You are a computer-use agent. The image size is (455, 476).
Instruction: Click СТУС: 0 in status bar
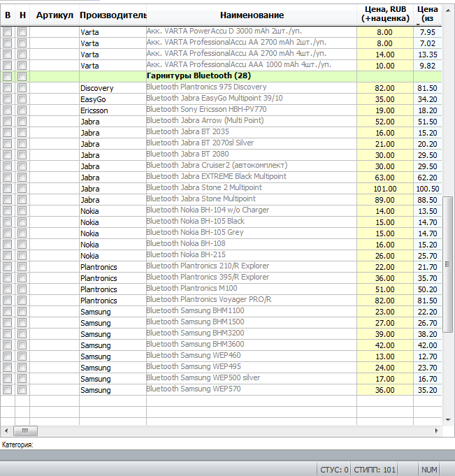click(x=334, y=470)
